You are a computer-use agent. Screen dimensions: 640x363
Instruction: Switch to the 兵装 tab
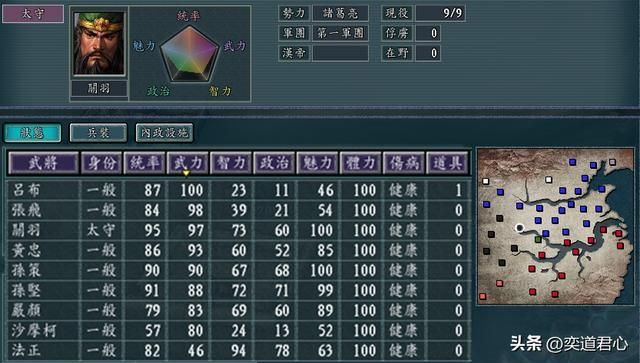[x=98, y=133]
